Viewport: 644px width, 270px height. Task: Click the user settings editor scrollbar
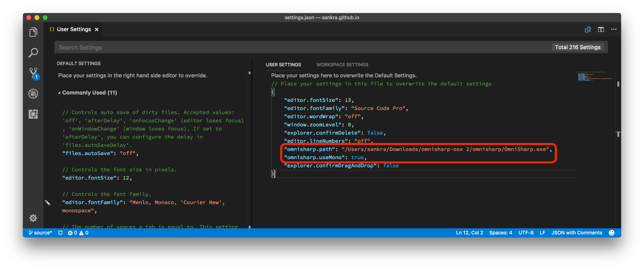[x=618, y=150]
